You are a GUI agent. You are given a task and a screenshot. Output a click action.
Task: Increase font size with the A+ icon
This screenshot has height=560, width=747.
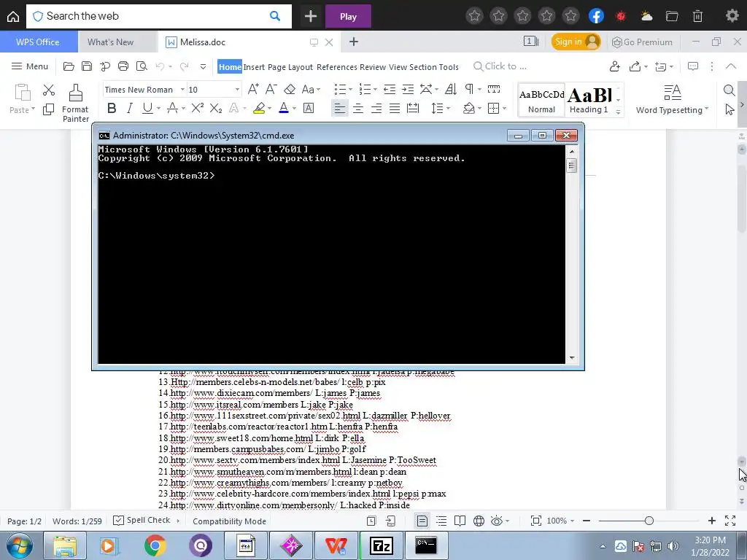pos(253,89)
